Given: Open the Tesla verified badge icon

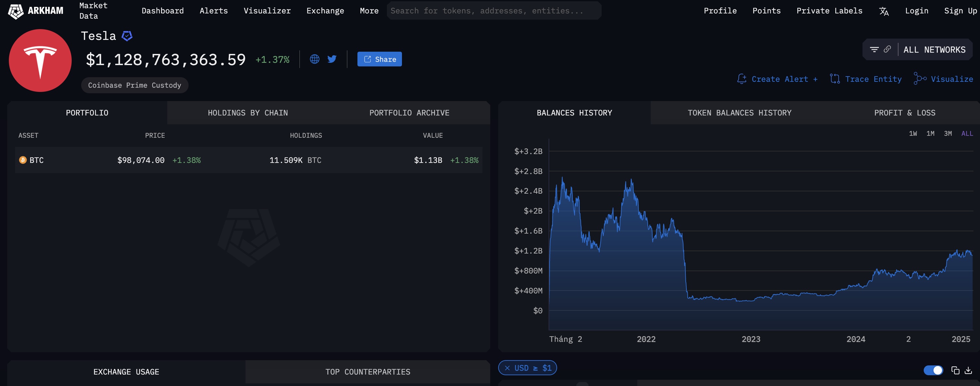Looking at the screenshot, I should pos(127,36).
